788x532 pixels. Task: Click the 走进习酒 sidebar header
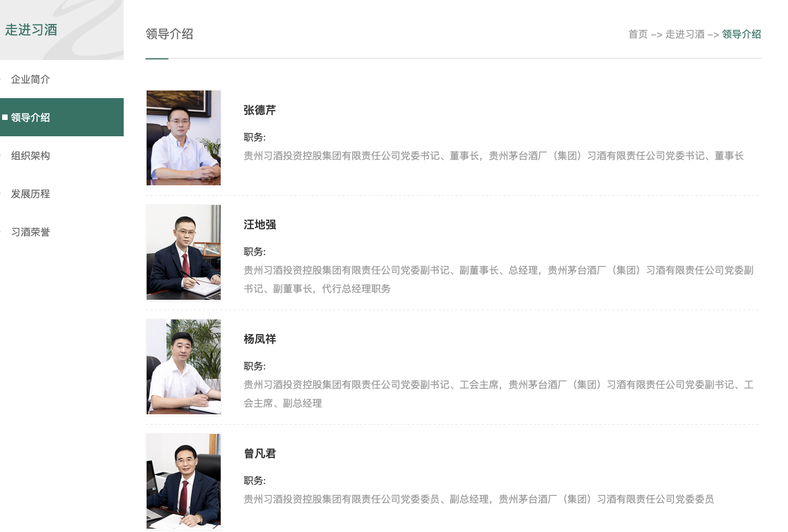click(x=31, y=30)
